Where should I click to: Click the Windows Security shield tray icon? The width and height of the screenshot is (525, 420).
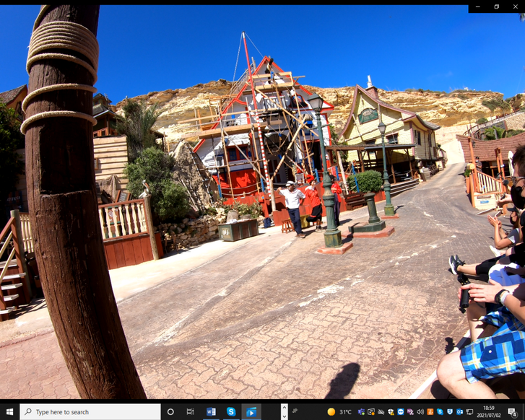click(391, 412)
